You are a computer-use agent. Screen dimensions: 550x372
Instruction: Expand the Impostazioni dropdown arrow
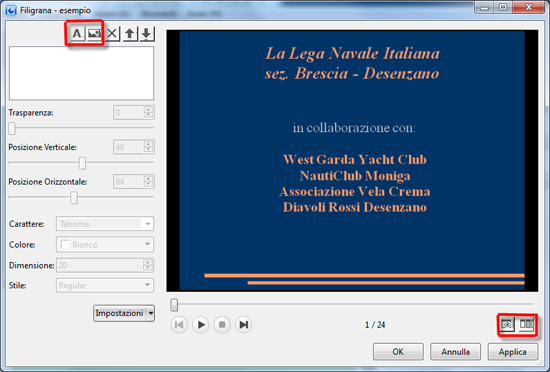[150, 313]
